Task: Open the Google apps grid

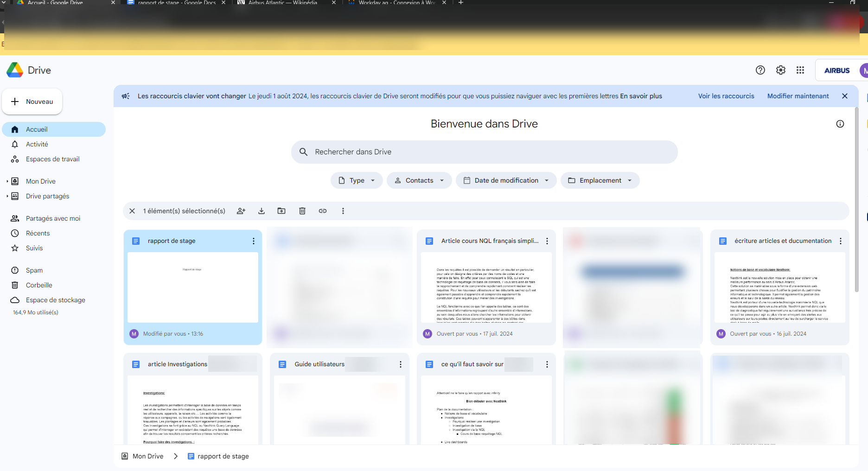Action: [x=800, y=70]
